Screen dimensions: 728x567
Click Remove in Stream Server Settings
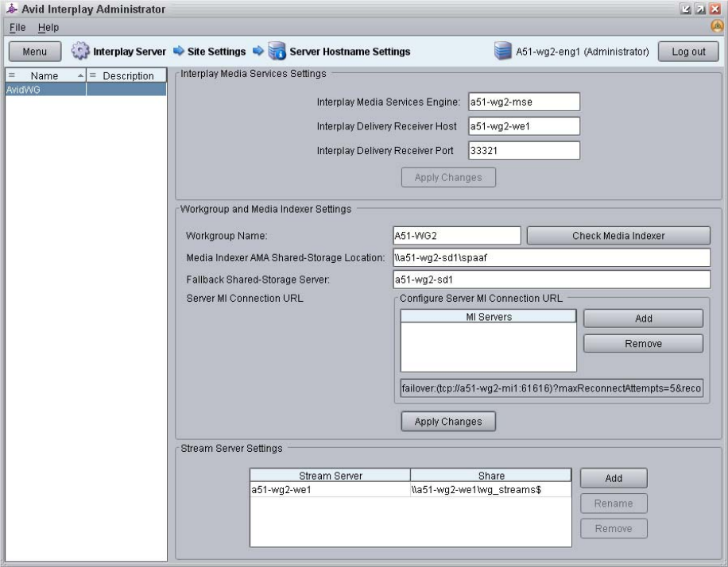(x=614, y=528)
